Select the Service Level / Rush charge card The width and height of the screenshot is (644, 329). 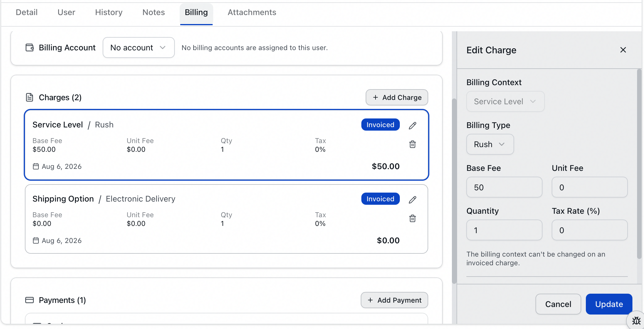click(x=227, y=145)
